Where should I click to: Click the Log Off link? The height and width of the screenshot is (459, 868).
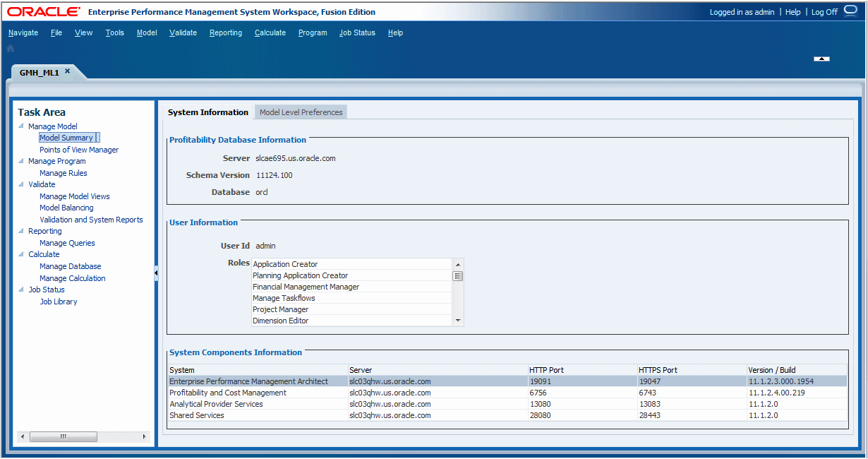(824, 12)
